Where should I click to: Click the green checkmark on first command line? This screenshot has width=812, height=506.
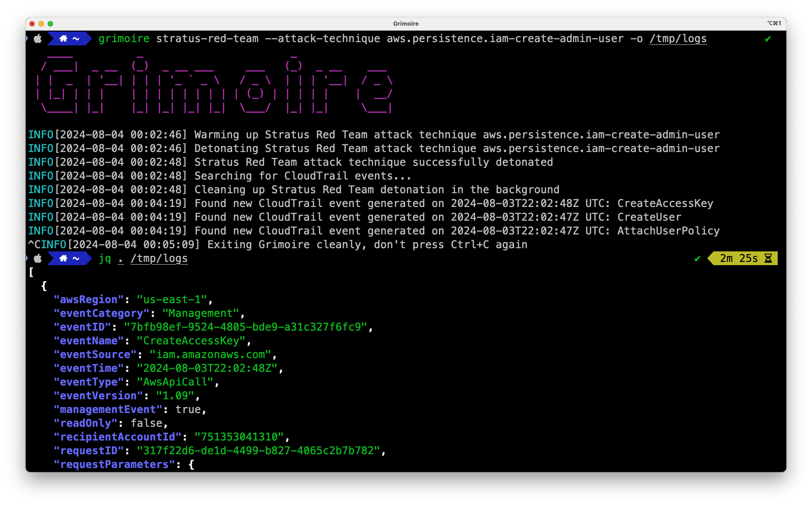[x=768, y=39]
